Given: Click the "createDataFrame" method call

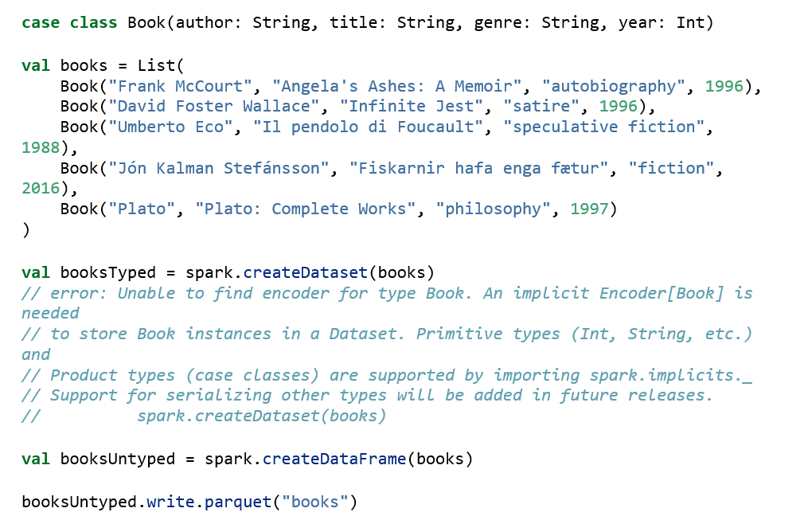Looking at the screenshot, I should point(334,459).
